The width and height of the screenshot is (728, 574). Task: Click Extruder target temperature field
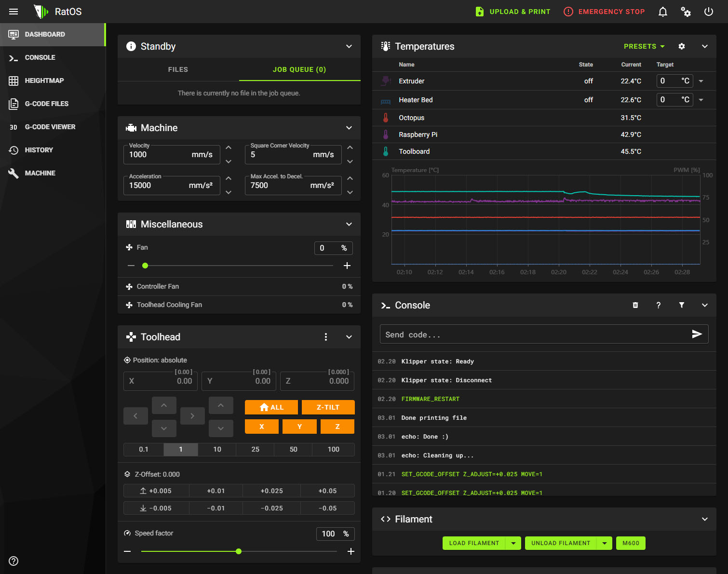point(674,81)
